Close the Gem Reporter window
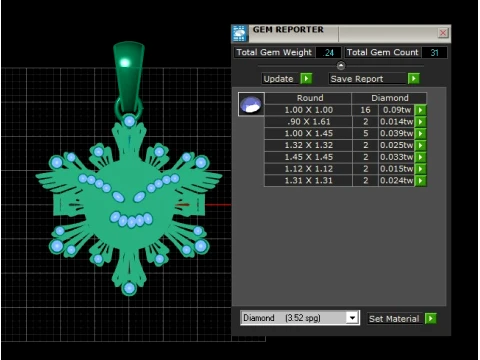Viewport: 480px width, 360px height. coord(443,33)
